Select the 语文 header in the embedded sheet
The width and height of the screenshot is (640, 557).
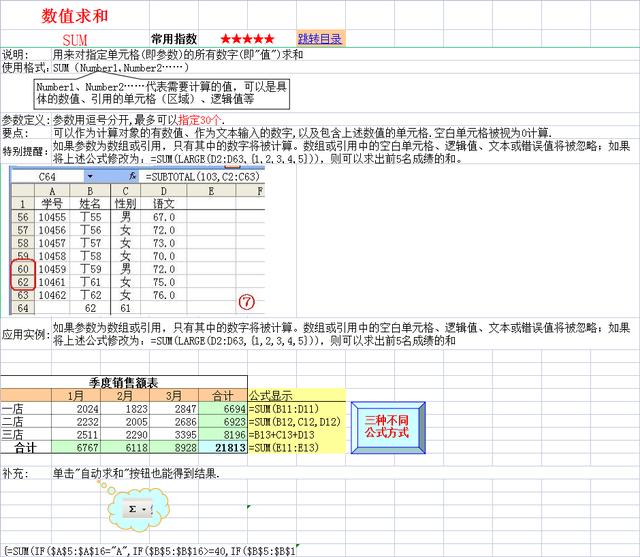click(x=164, y=203)
